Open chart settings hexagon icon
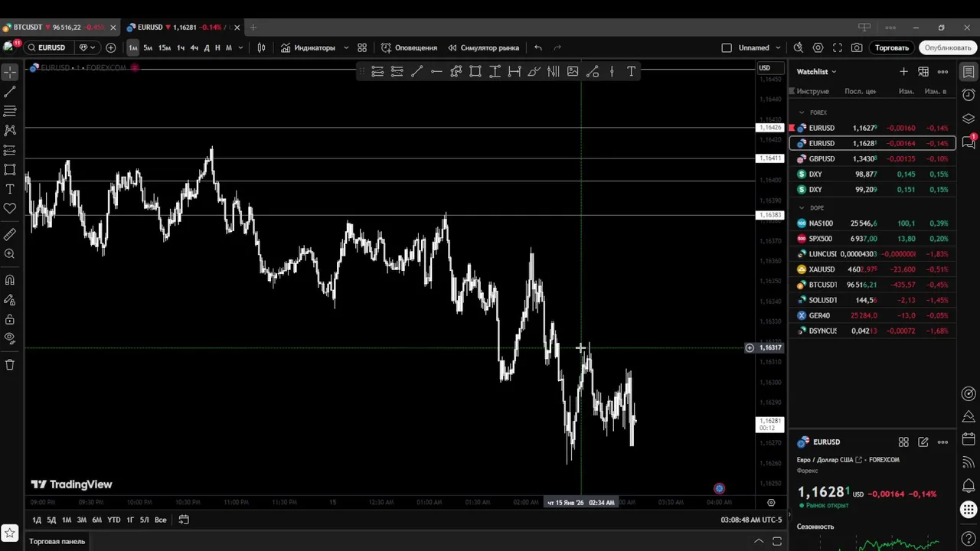 818,47
